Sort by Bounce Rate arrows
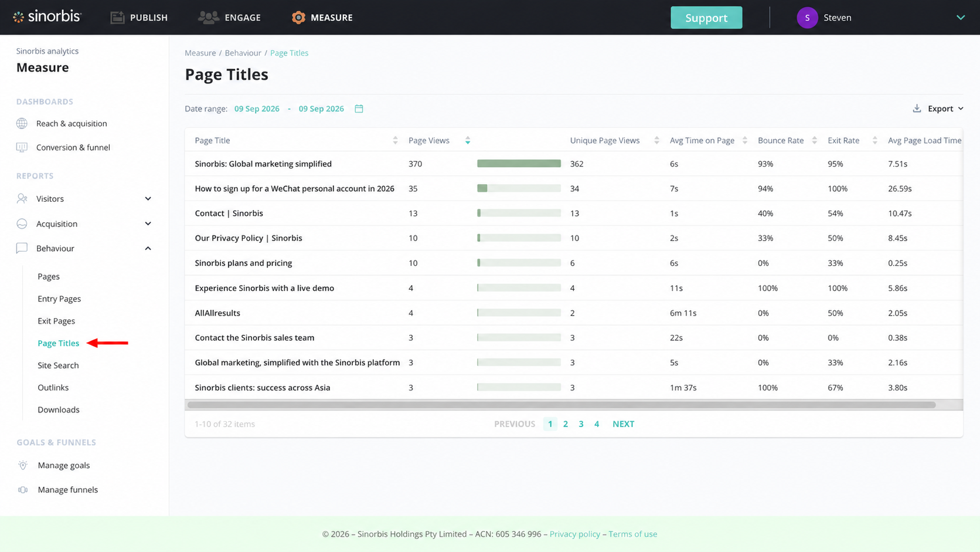Viewport: 980px width, 552px height. pyautogui.click(x=815, y=140)
